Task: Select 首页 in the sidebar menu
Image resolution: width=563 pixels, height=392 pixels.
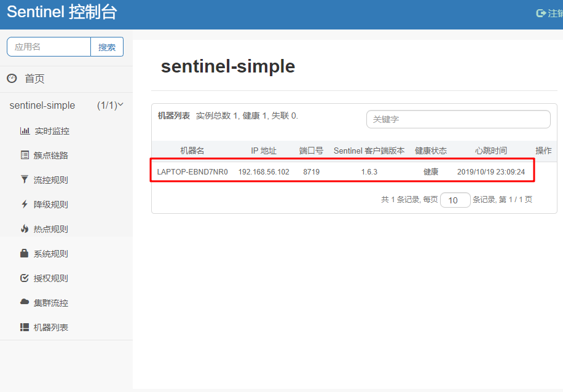Action: 34,78
